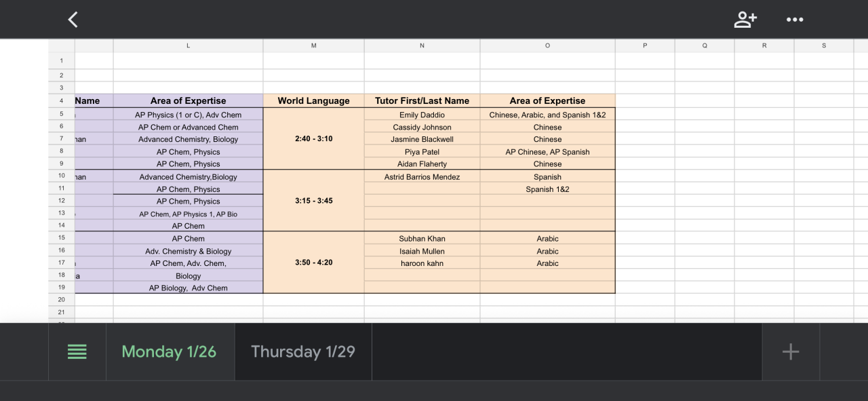Click the haroon kahn cell

tap(422, 263)
